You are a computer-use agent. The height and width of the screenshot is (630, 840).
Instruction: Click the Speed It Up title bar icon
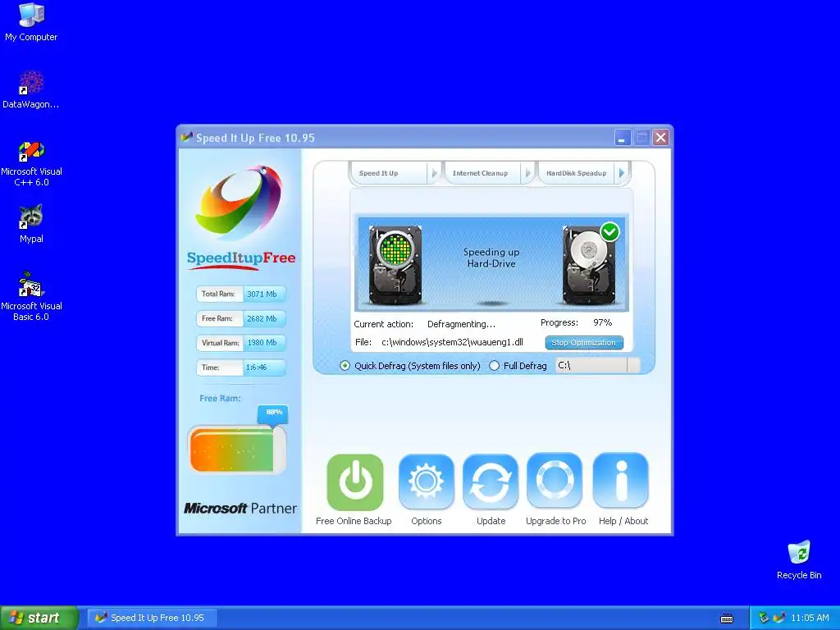click(186, 137)
